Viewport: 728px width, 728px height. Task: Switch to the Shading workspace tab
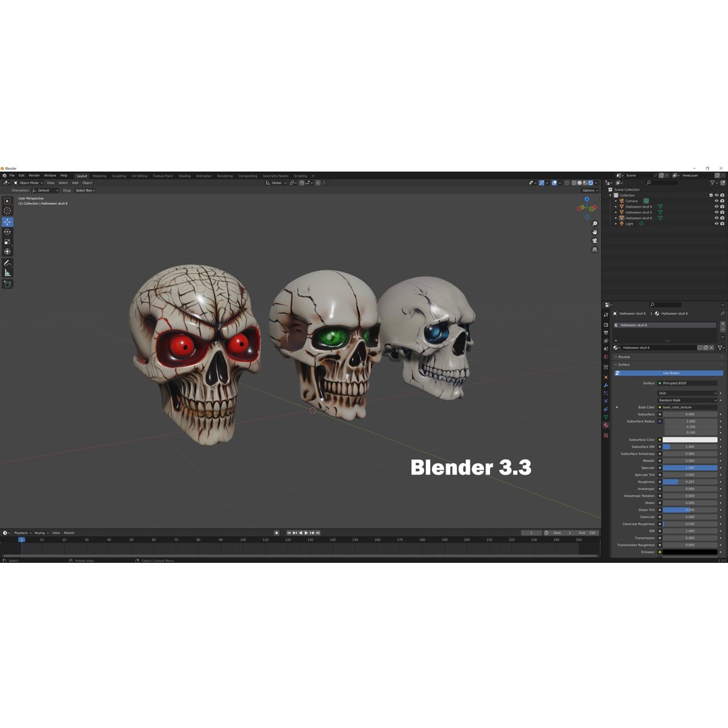click(x=184, y=176)
